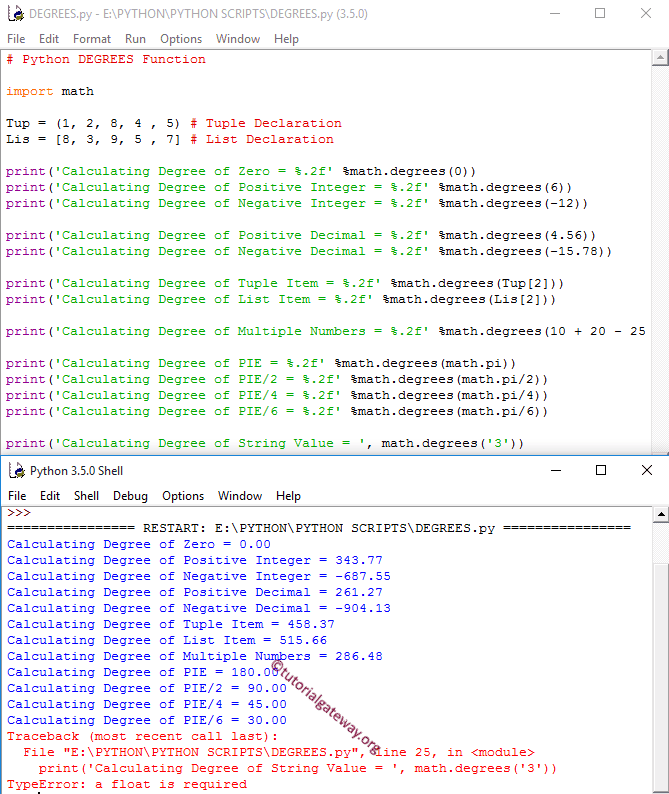
Task: Click IDLE icon in Python Shell title bar
Action: point(17,470)
